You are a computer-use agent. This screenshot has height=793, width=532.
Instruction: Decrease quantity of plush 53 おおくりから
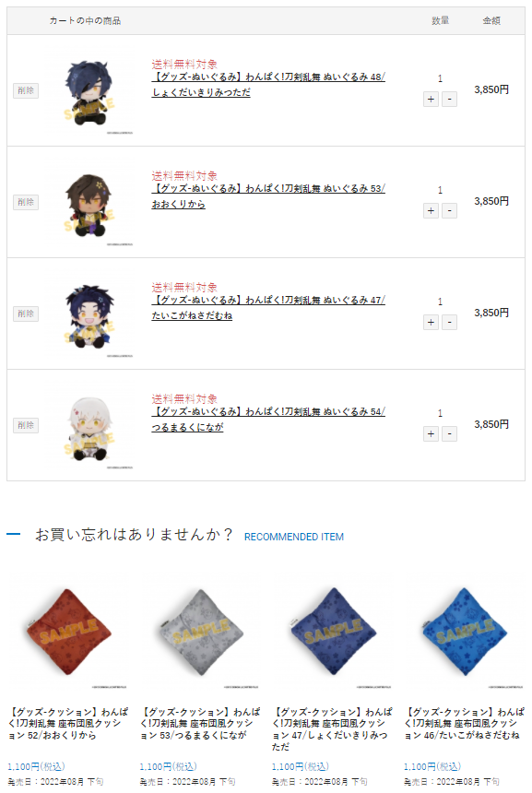tap(450, 211)
